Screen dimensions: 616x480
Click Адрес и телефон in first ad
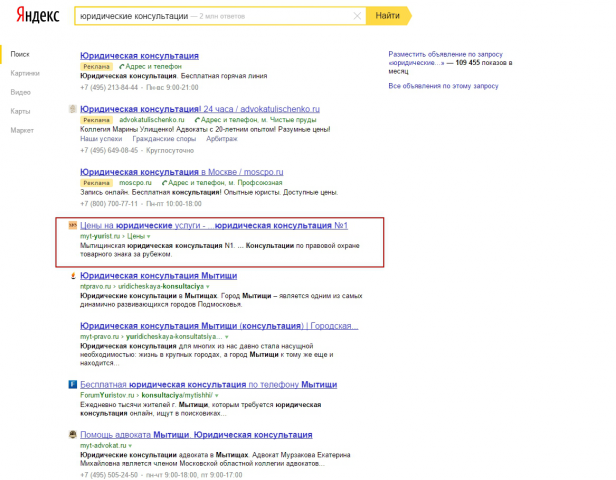tap(154, 66)
